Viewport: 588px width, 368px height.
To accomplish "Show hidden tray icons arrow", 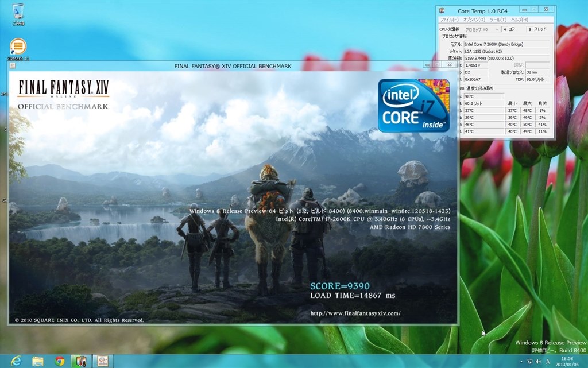I will [521, 362].
